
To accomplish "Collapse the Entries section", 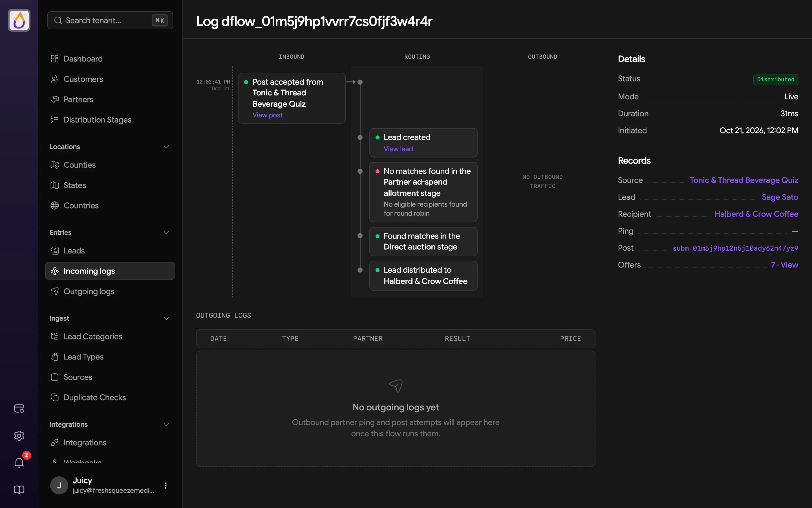I will (x=166, y=233).
